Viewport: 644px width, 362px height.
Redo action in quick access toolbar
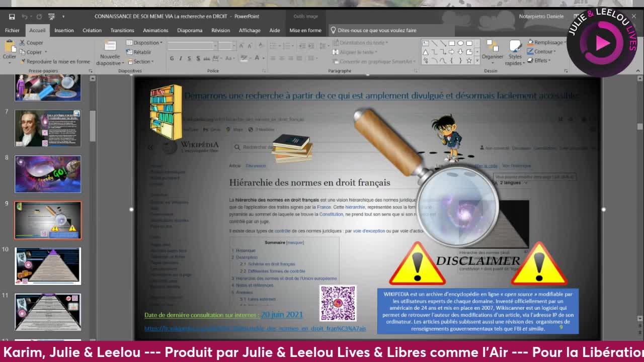click(x=39, y=17)
